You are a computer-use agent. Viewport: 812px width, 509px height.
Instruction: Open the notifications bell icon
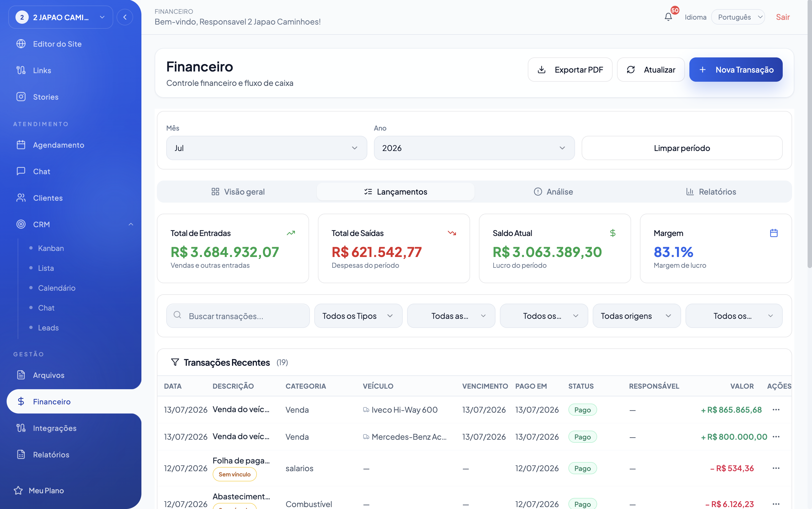pyautogui.click(x=668, y=17)
